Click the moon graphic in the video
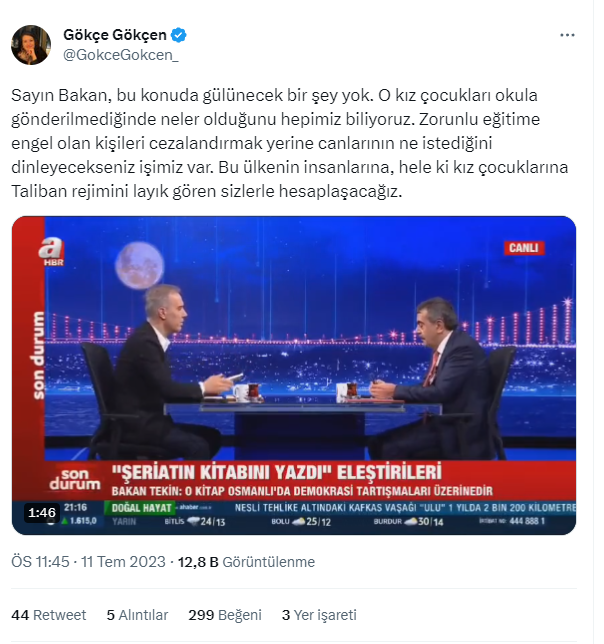 coord(139,266)
